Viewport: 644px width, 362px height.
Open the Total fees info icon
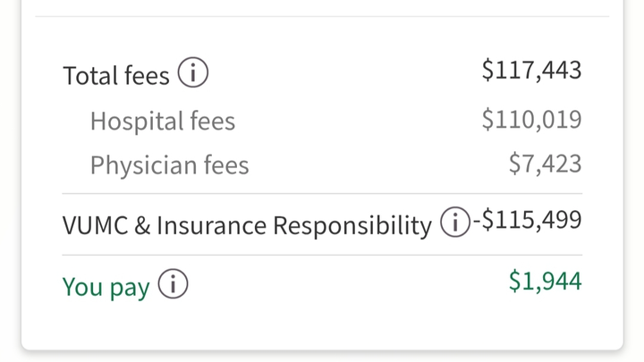[193, 73]
